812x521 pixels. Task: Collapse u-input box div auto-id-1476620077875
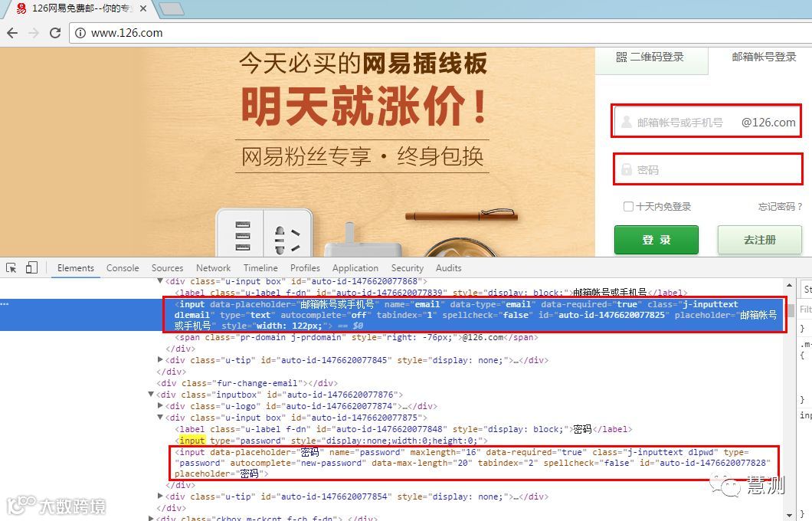point(160,417)
